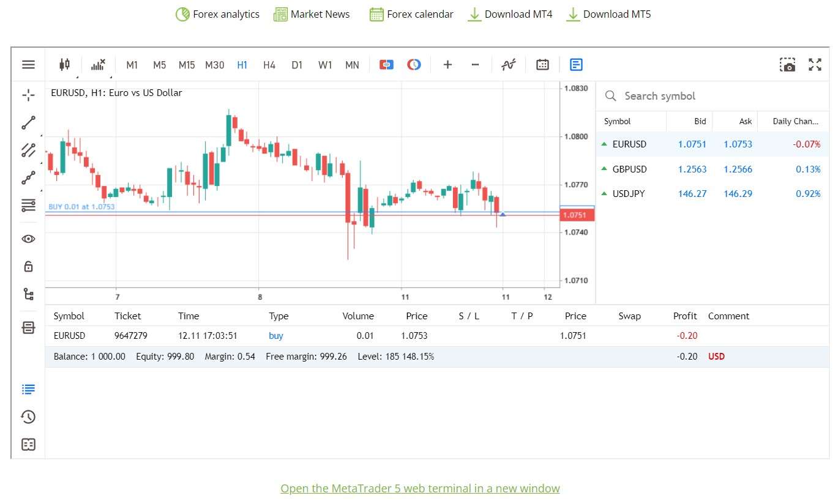The height and width of the screenshot is (504, 838).
Task: Click the Download MT5 link
Action: (x=608, y=14)
